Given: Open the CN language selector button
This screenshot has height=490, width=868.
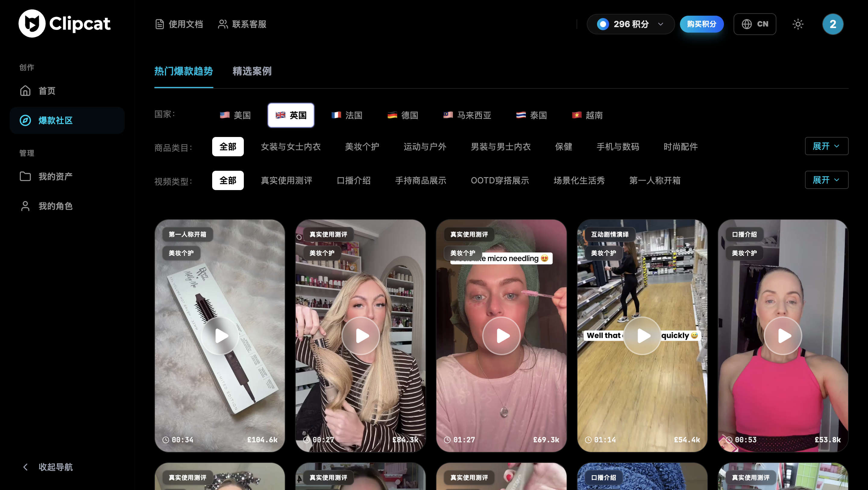Looking at the screenshot, I should click(x=754, y=24).
